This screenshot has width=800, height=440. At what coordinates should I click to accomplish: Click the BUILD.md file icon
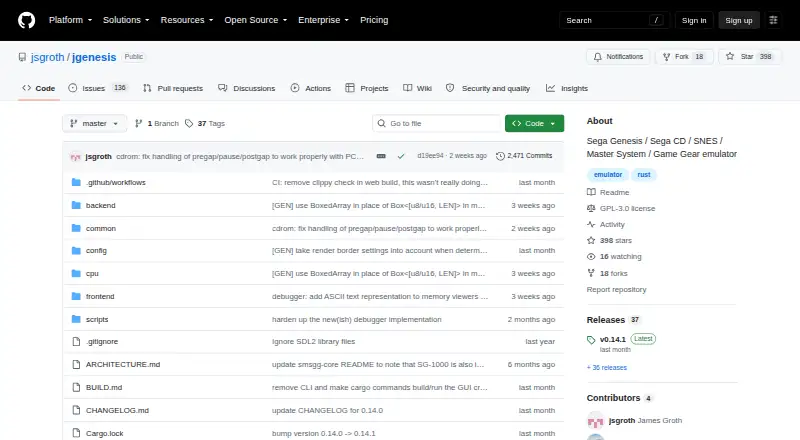pos(77,387)
